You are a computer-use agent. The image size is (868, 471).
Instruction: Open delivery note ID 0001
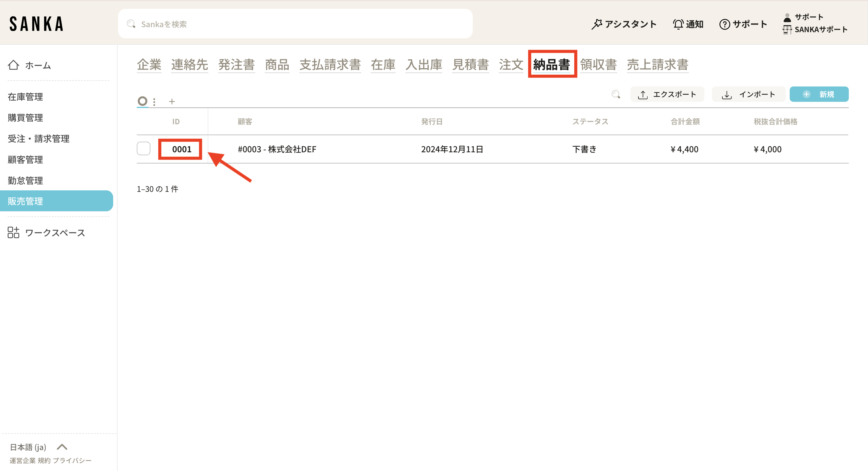coord(181,149)
